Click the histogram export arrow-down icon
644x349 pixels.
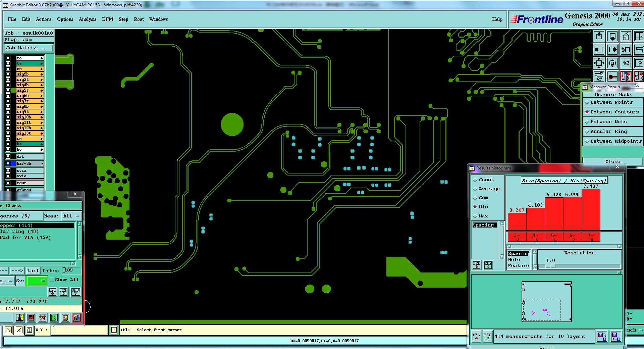pos(602,336)
